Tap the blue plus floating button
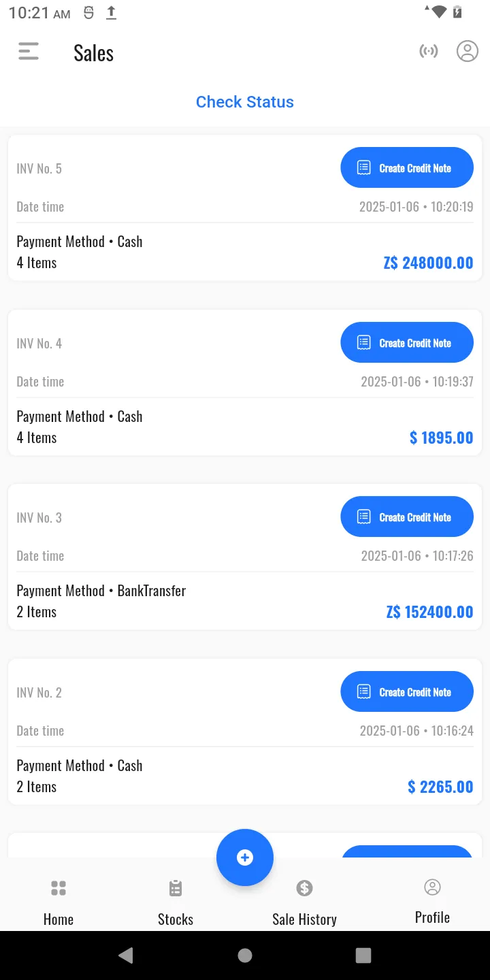This screenshot has width=490, height=980. point(245,857)
